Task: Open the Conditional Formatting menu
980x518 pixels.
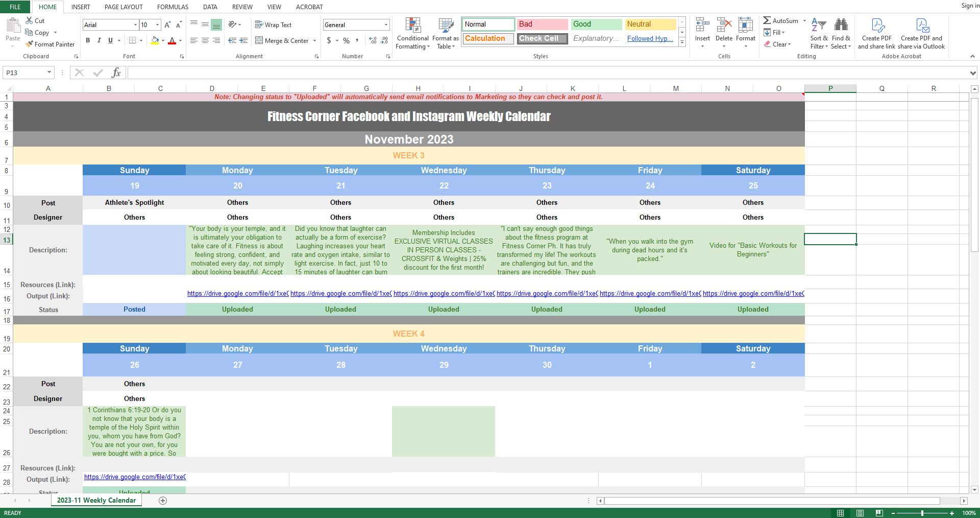Action: point(413,34)
